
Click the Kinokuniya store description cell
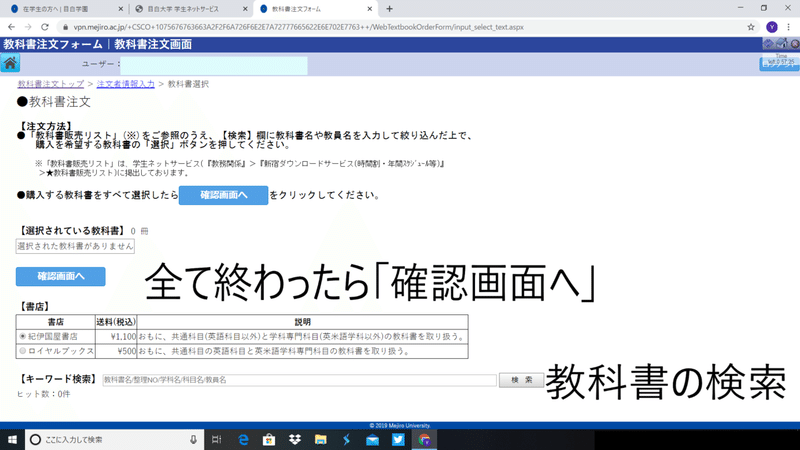coord(303,337)
